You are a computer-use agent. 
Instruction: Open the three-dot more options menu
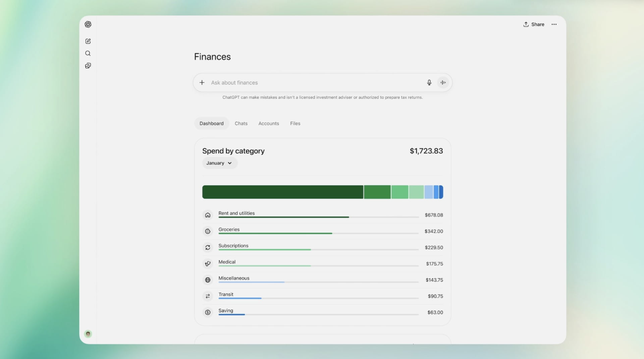[x=554, y=24]
